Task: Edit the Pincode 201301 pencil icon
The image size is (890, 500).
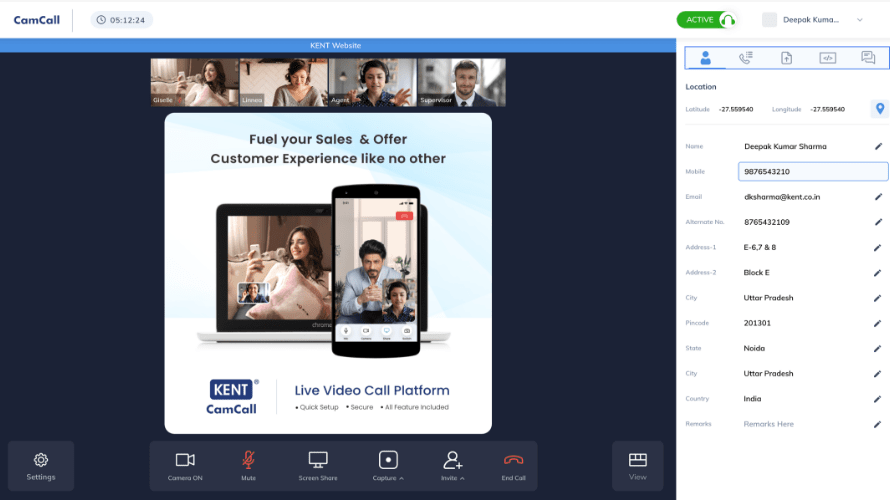Action: [x=878, y=323]
